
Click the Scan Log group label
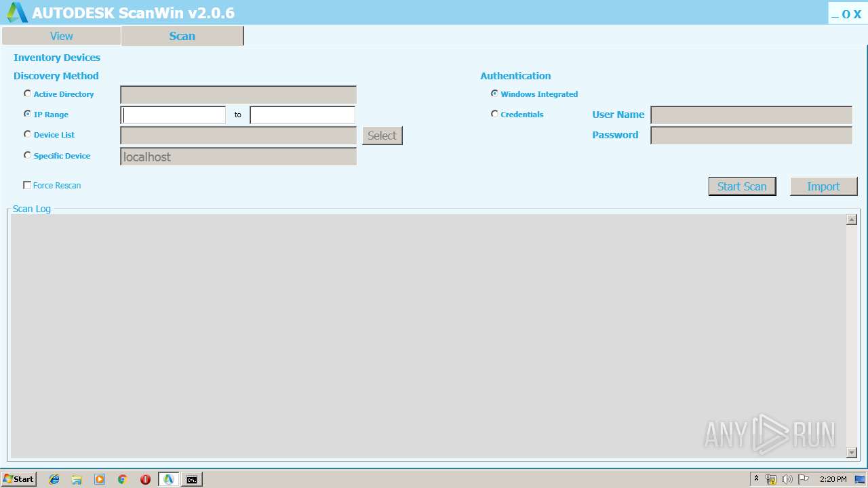tap(32, 209)
